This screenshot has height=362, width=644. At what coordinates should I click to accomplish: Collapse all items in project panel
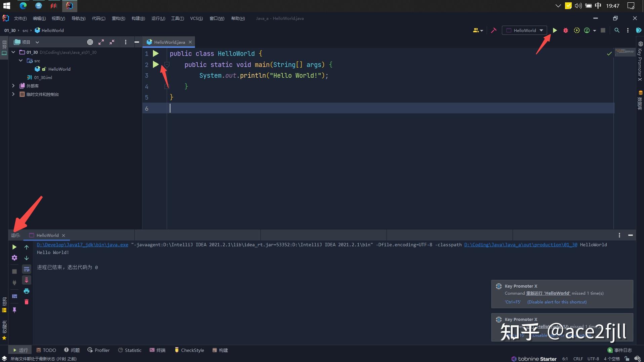coord(112,42)
